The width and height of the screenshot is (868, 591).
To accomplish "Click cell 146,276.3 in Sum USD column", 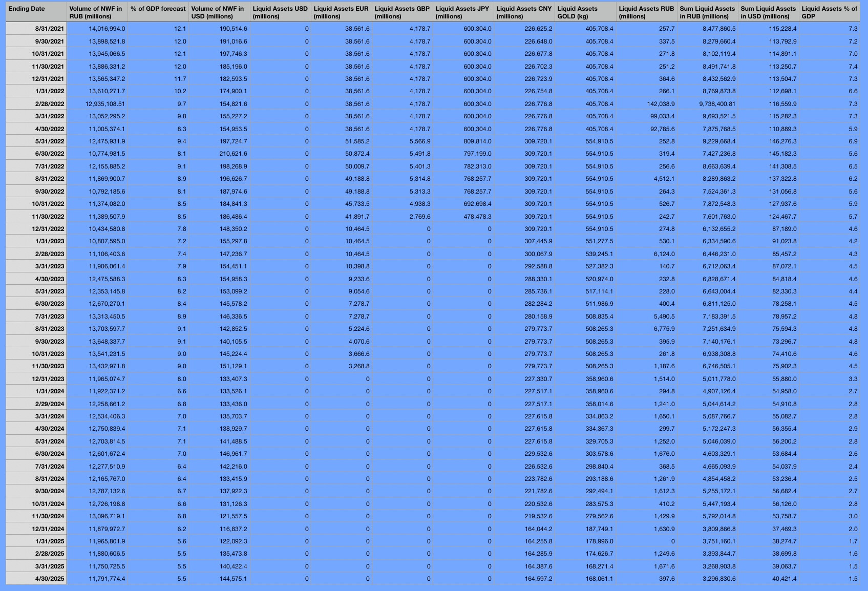I will [769, 141].
